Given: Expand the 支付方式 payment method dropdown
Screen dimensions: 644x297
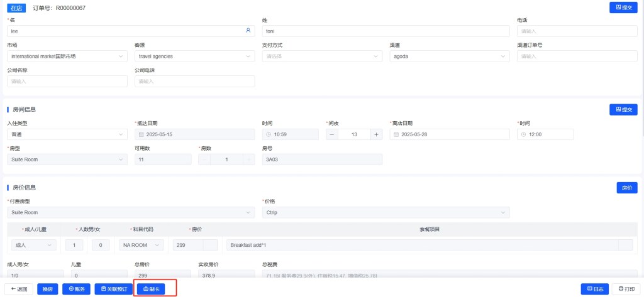Looking at the screenshot, I should coord(322,57).
